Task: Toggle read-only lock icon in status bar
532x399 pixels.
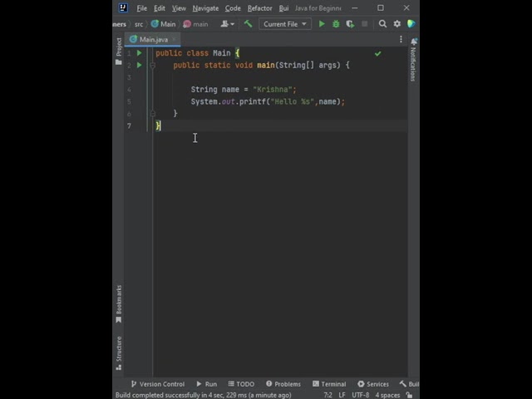Action: [x=410, y=395]
